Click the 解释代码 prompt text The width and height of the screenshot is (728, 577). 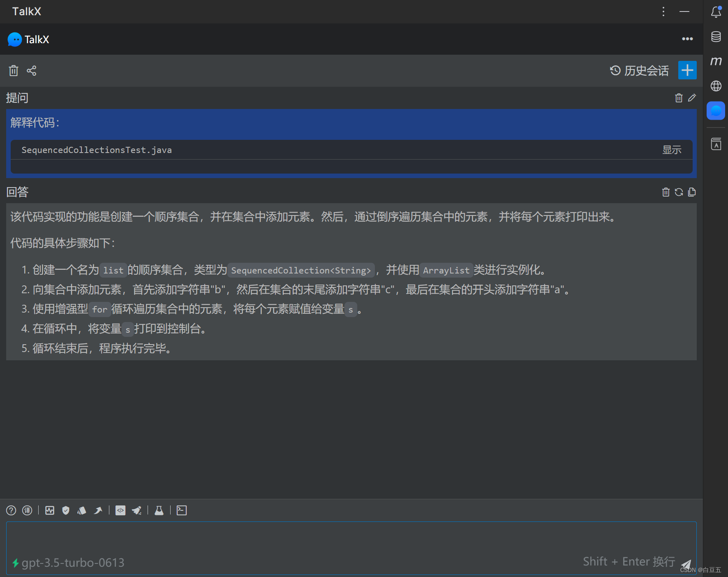(x=35, y=123)
